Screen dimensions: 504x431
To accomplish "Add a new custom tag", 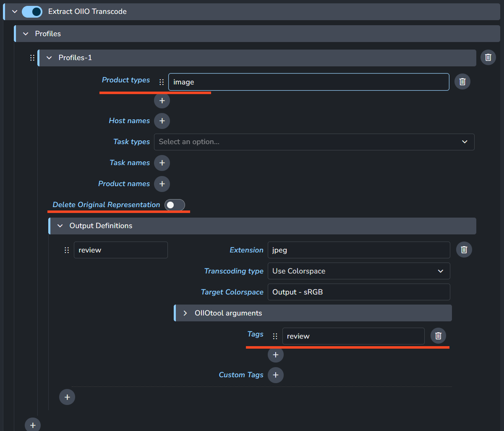I will (276, 375).
